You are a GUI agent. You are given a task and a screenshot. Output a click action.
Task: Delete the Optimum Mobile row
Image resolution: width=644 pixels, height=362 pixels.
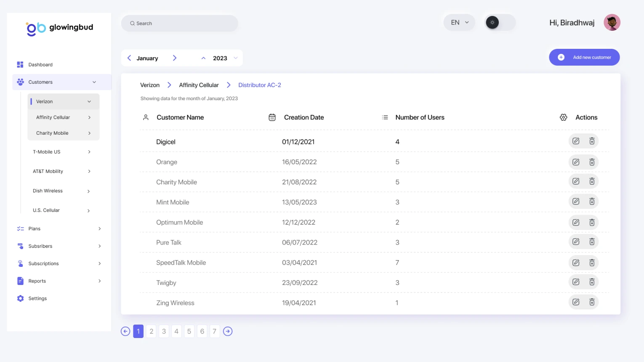coord(592,222)
